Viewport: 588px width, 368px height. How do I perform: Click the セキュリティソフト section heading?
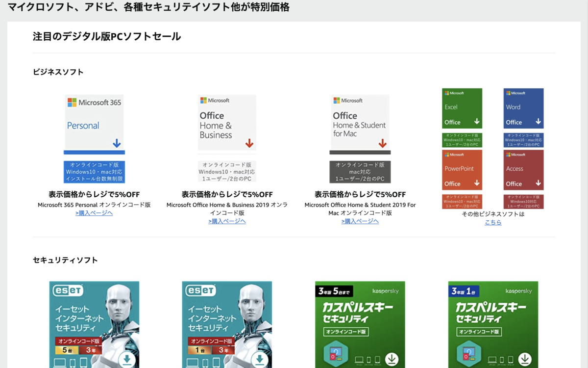point(65,260)
